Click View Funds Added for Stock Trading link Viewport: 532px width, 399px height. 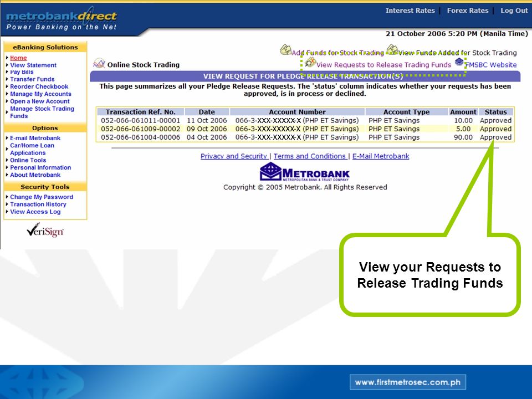[457, 53]
